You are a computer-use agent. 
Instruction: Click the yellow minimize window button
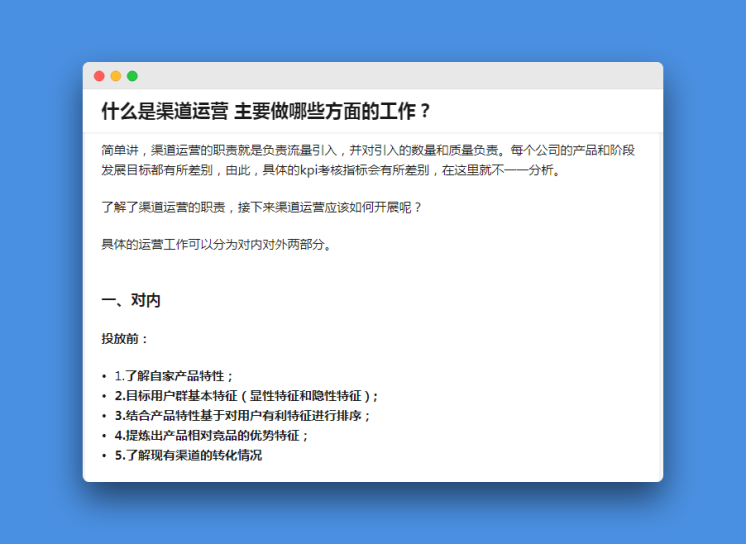(116, 76)
